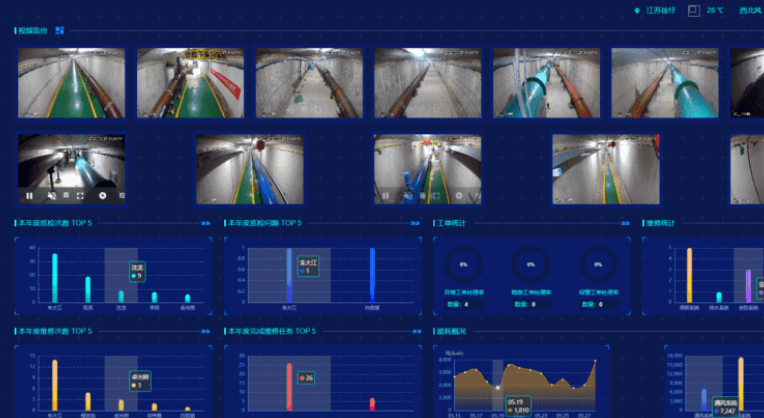Click the red bar in 本年度完成维修任务 chart
This screenshot has height=418, width=764.
tap(289, 386)
